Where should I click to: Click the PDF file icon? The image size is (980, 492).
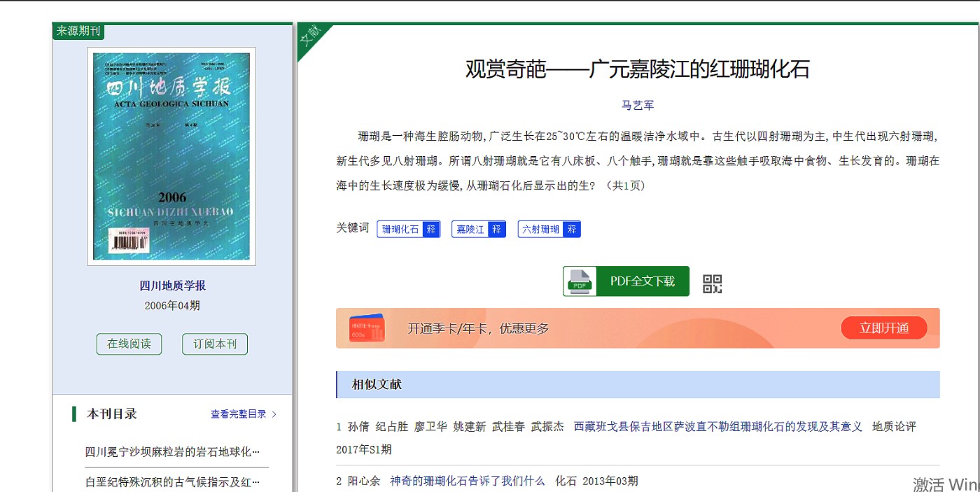(x=580, y=281)
